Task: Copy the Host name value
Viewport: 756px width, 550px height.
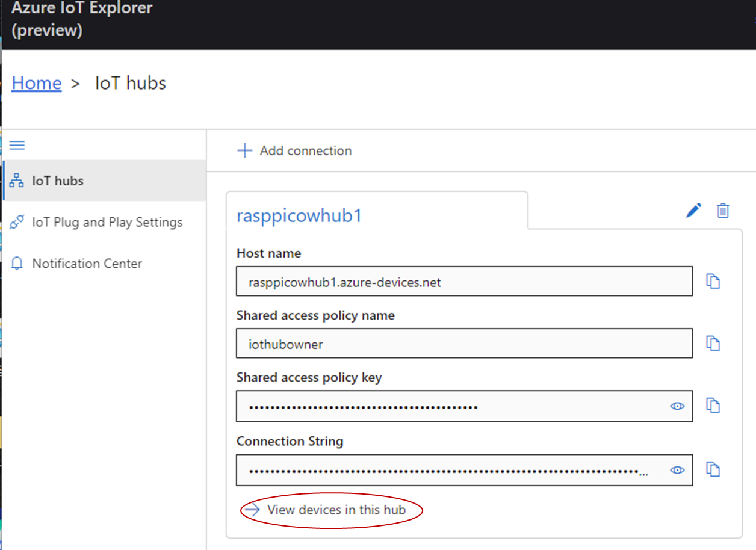Action: [x=713, y=282]
